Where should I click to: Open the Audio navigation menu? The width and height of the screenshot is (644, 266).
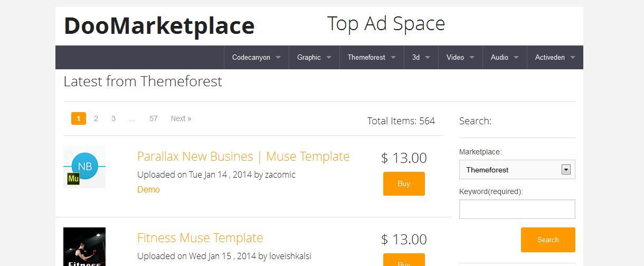(505, 57)
